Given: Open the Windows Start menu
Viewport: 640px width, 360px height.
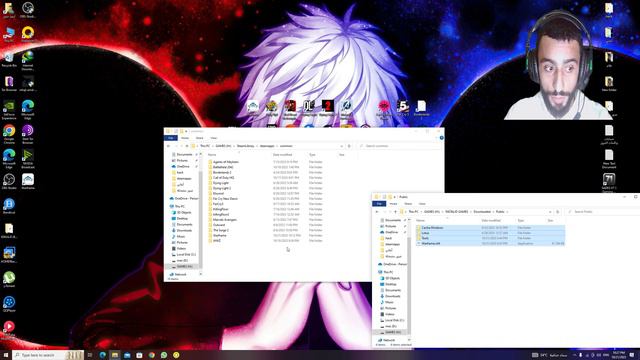Looking at the screenshot, I should [6, 355].
